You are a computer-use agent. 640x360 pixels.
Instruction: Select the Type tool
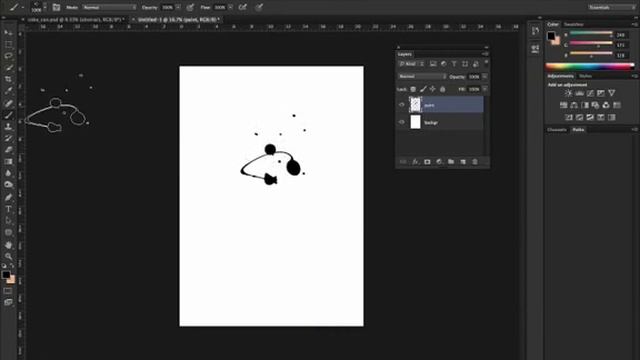8,209
